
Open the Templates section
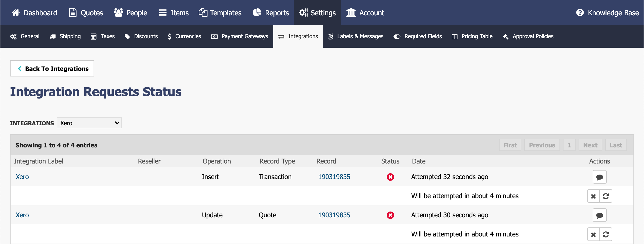pyautogui.click(x=220, y=13)
